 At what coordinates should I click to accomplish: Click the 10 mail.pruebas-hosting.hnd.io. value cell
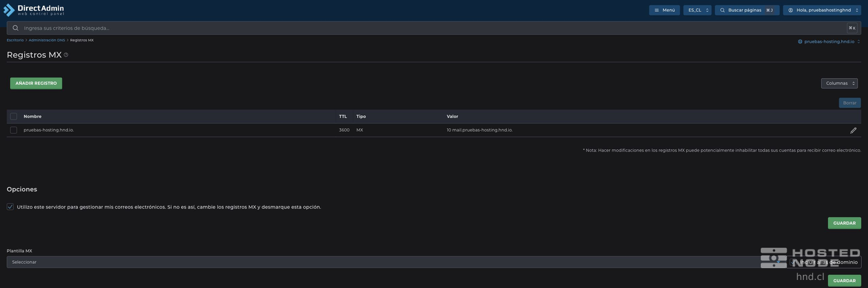coord(479,130)
